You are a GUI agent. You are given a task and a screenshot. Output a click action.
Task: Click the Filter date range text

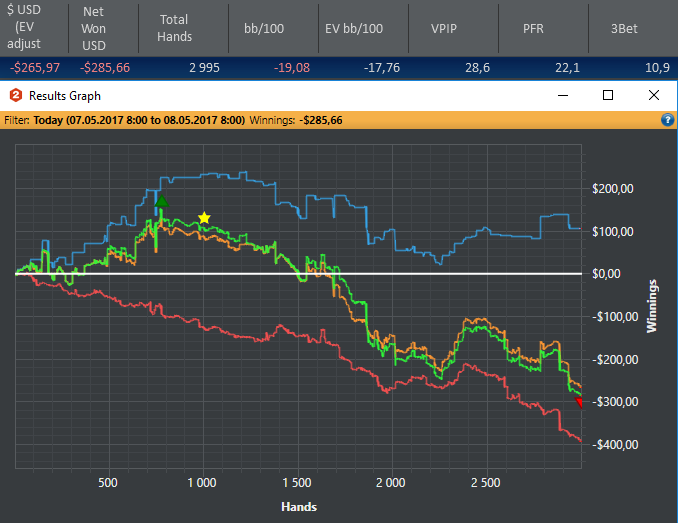coord(139,120)
